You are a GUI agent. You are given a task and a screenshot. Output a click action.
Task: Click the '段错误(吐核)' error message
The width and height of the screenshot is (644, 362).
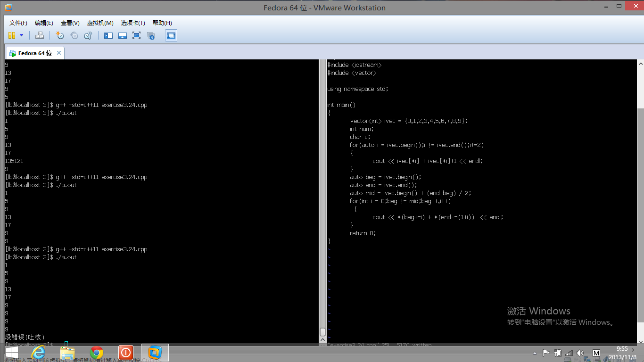click(x=25, y=337)
